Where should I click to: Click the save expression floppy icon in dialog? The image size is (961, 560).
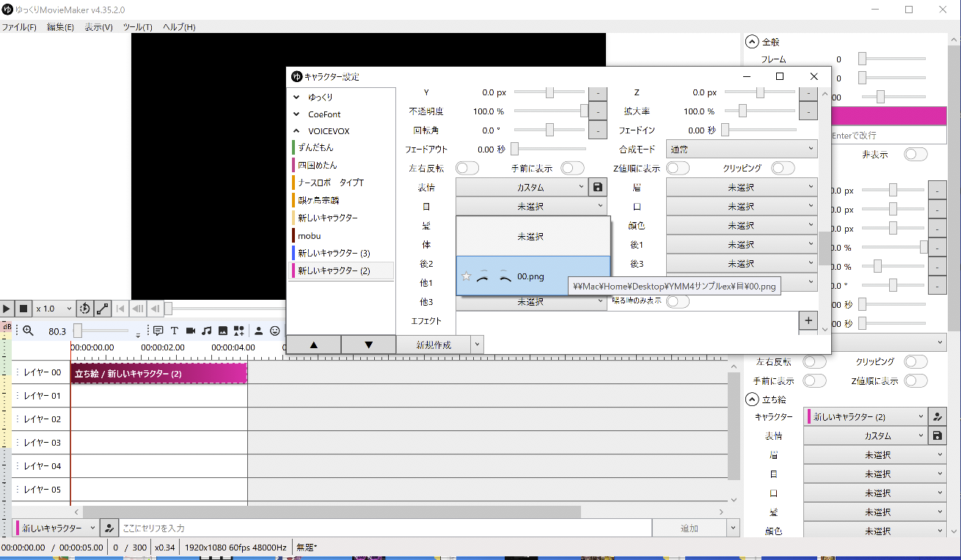(x=598, y=188)
